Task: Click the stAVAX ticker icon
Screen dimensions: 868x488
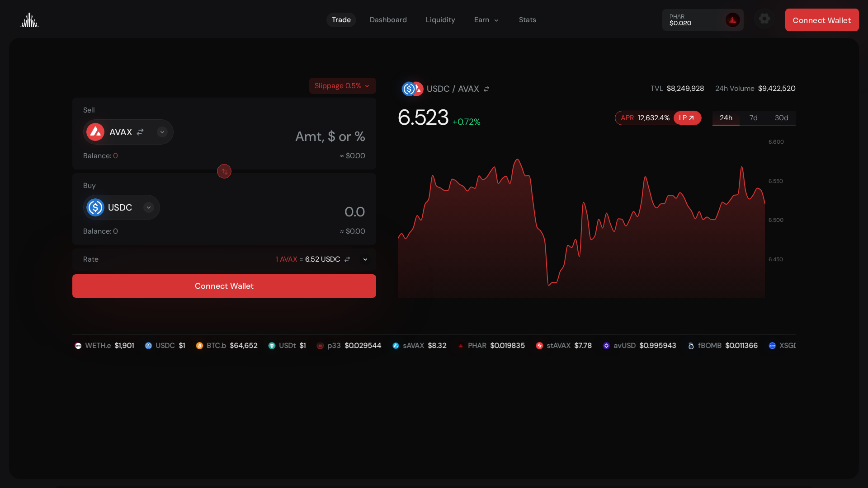Action: [x=539, y=346]
